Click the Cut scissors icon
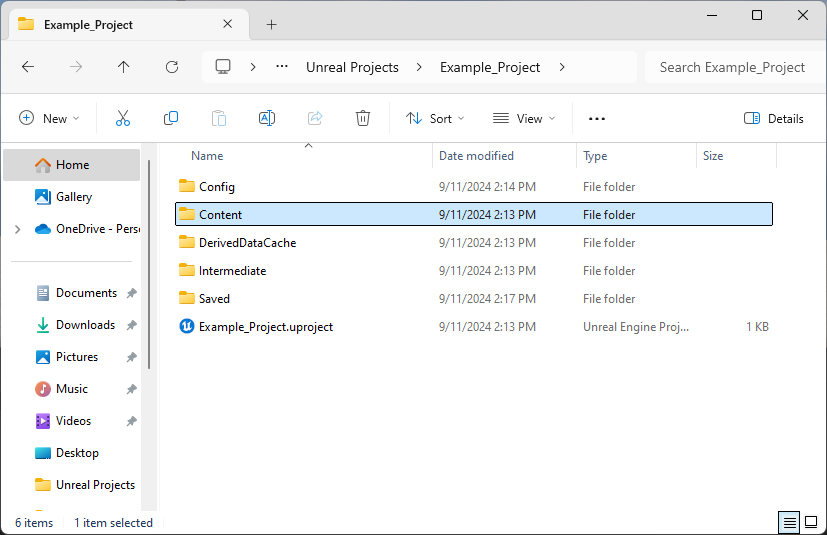Image resolution: width=827 pixels, height=535 pixels. 123,118
